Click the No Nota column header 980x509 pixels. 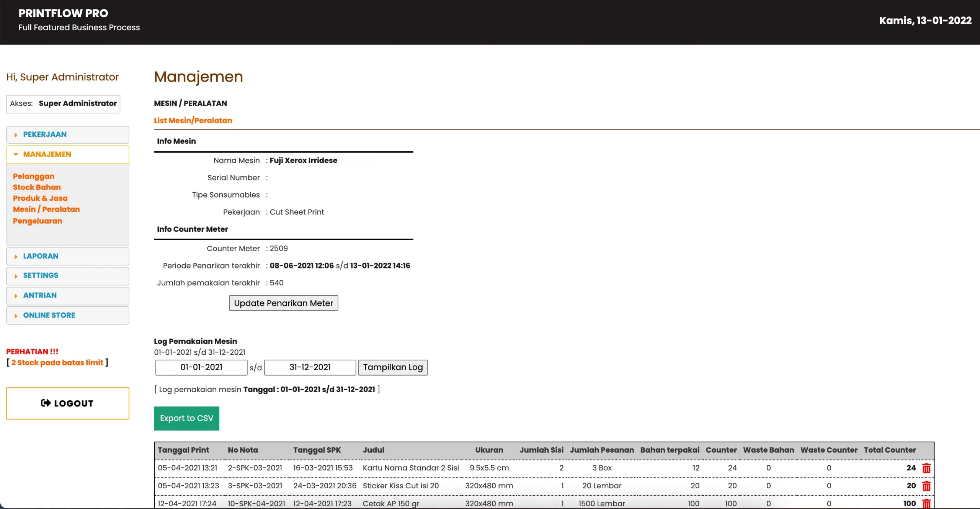pos(243,450)
